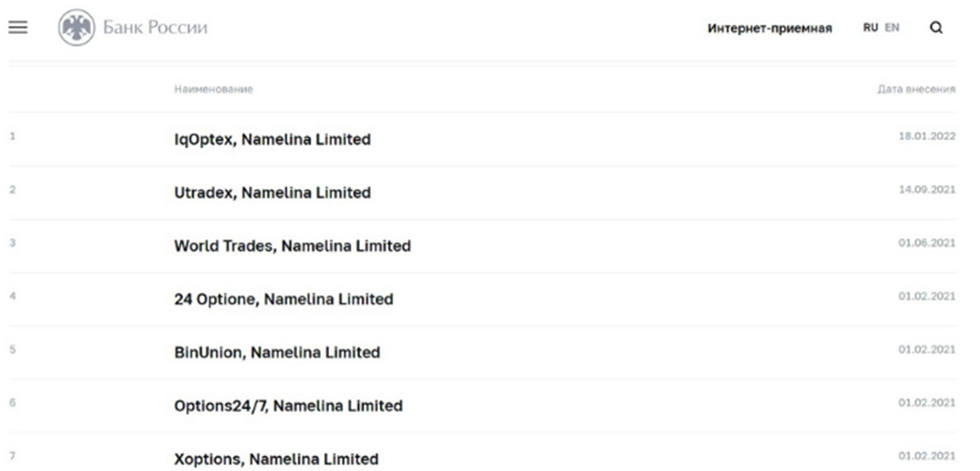Sort by Дата внесения column header

[917, 89]
